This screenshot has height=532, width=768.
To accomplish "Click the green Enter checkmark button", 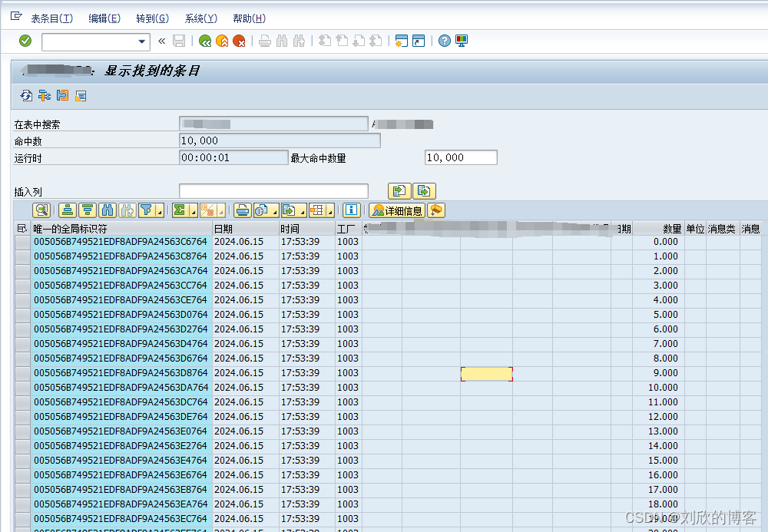I will point(25,41).
